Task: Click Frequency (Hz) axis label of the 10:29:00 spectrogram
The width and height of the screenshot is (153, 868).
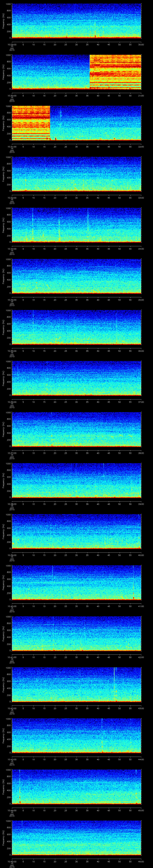Action: pyautogui.click(x=3, y=21)
